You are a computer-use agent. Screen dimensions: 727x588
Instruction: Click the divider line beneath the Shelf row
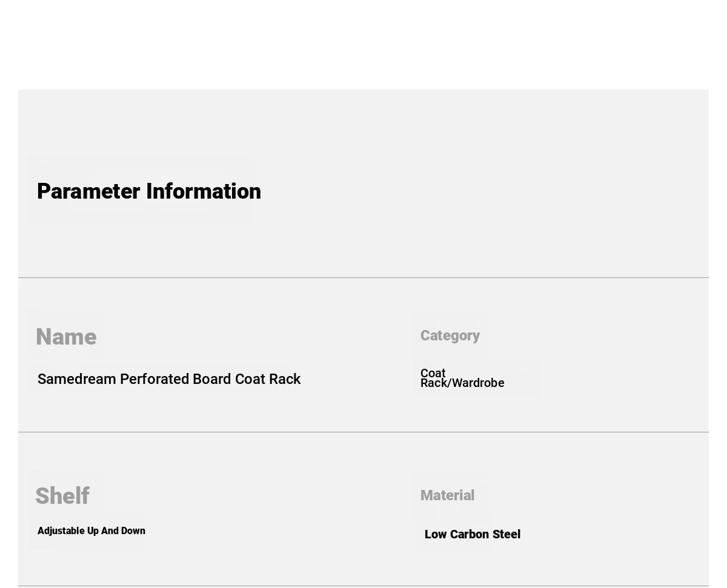(363, 586)
